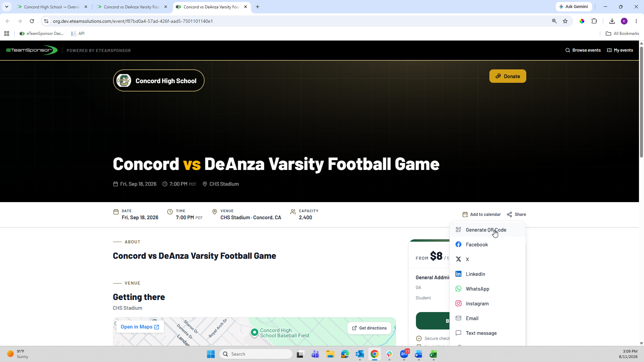Image resolution: width=644 pixels, height=362 pixels.
Task: Open browser zoom magnifier icon
Action: [x=554, y=21]
